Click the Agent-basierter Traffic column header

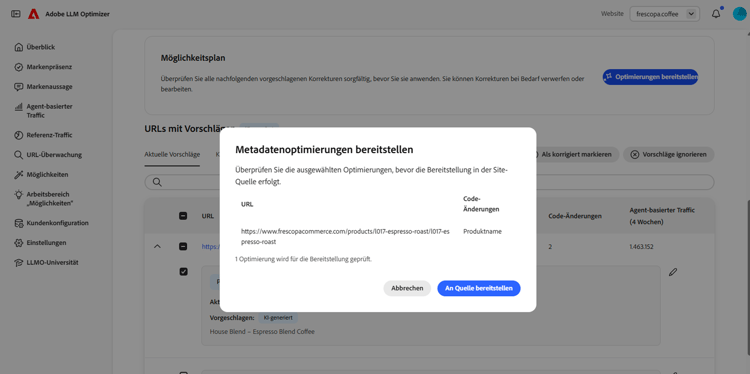click(662, 216)
